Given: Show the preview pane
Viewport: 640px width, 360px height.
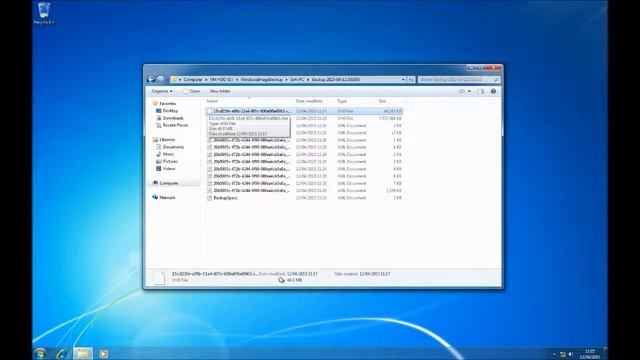Looking at the screenshot, I should (x=481, y=91).
